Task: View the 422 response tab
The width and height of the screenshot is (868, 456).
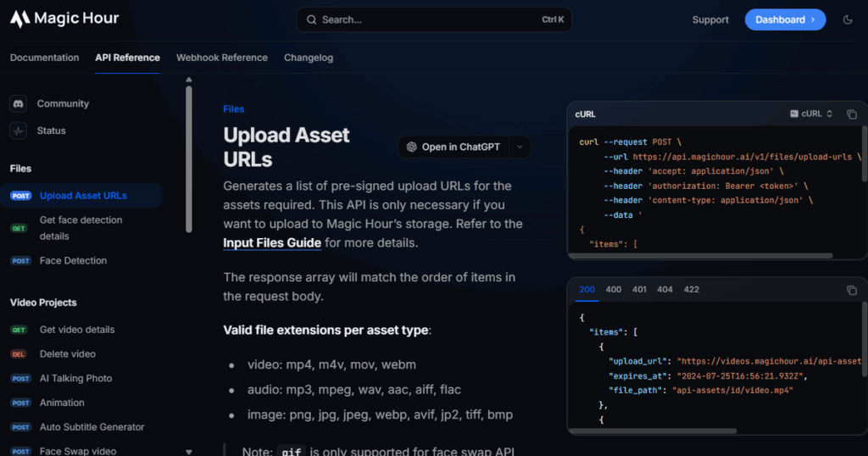Action: pyautogui.click(x=692, y=289)
